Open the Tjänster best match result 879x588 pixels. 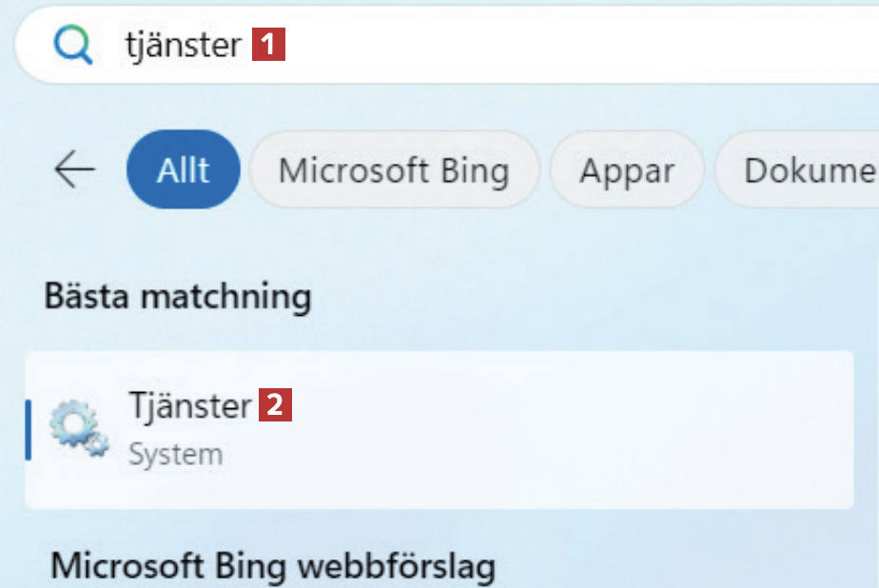coord(189,406)
